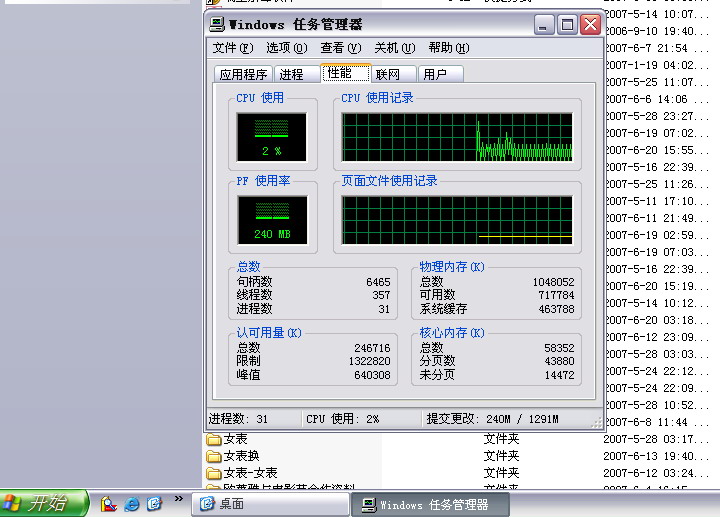Click status bar CPU 使用: 2%
Screen dimensions: 720x517
coord(343,419)
